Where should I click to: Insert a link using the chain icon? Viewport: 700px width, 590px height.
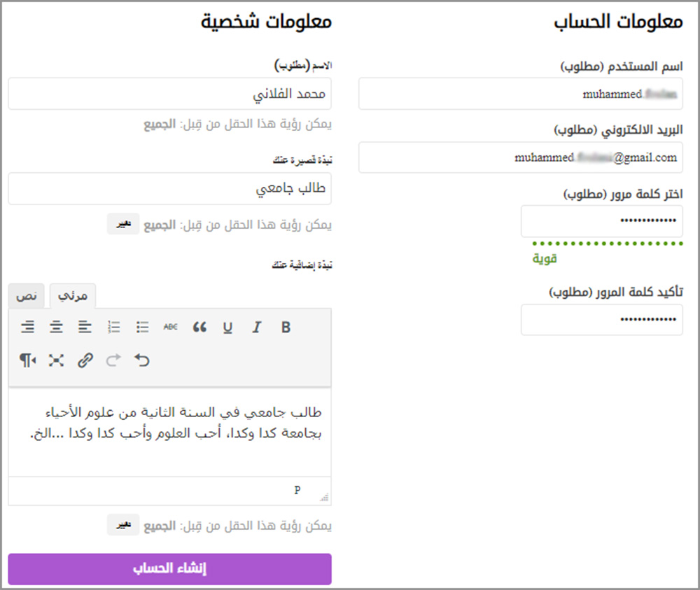pyautogui.click(x=85, y=360)
